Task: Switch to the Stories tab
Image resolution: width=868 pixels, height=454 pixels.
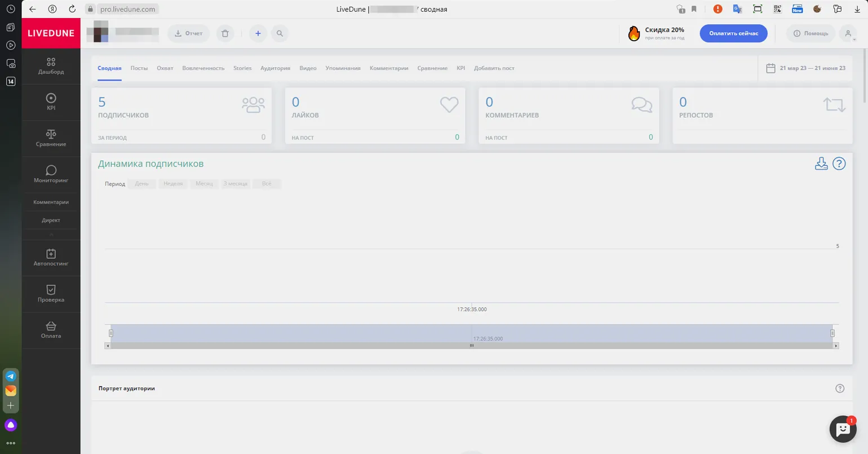Action: tap(242, 68)
